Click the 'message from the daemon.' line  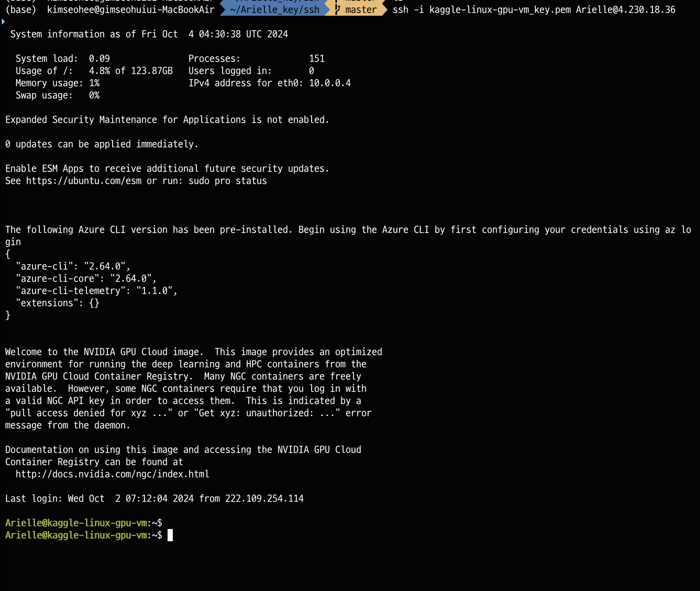68,425
